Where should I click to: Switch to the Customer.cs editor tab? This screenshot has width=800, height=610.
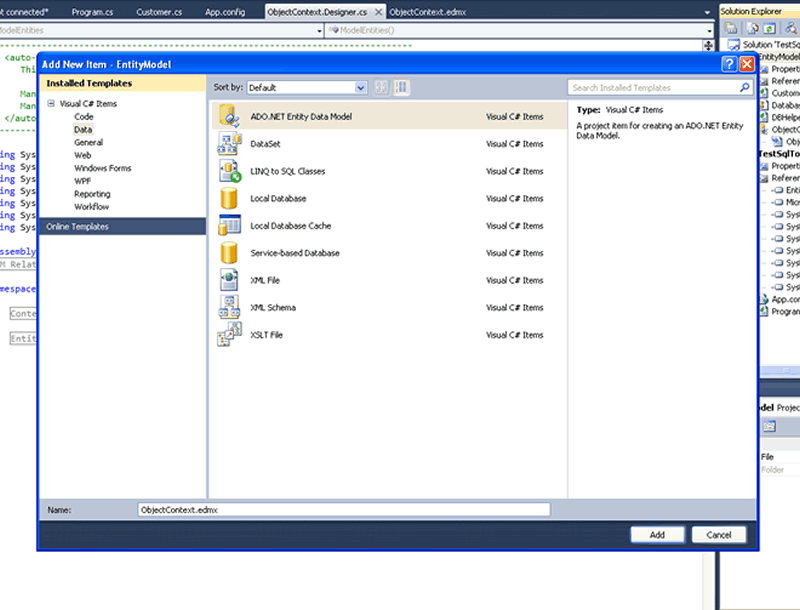(159, 12)
